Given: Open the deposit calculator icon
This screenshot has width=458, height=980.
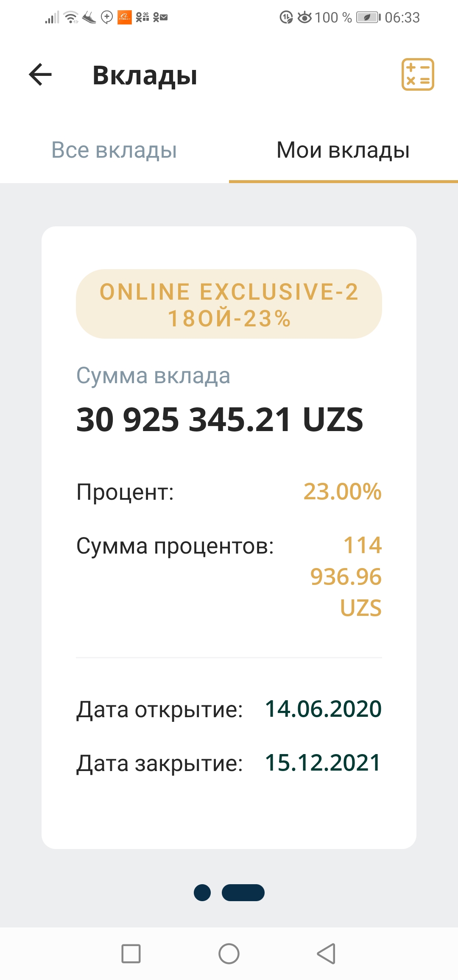Looking at the screenshot, I should point(418,75).
